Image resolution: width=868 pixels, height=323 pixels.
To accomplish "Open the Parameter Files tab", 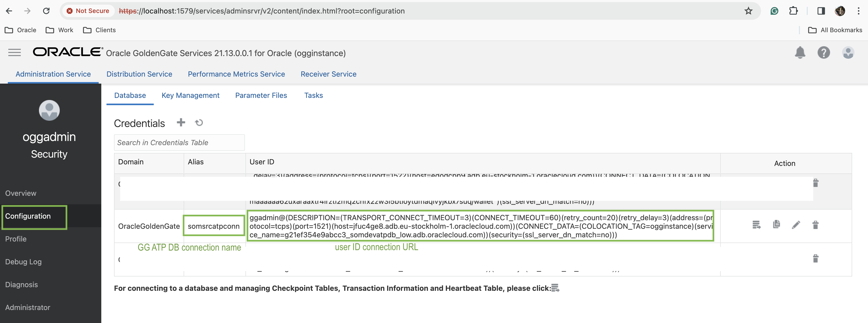I will pyautogui.click(x=261, y=95).
